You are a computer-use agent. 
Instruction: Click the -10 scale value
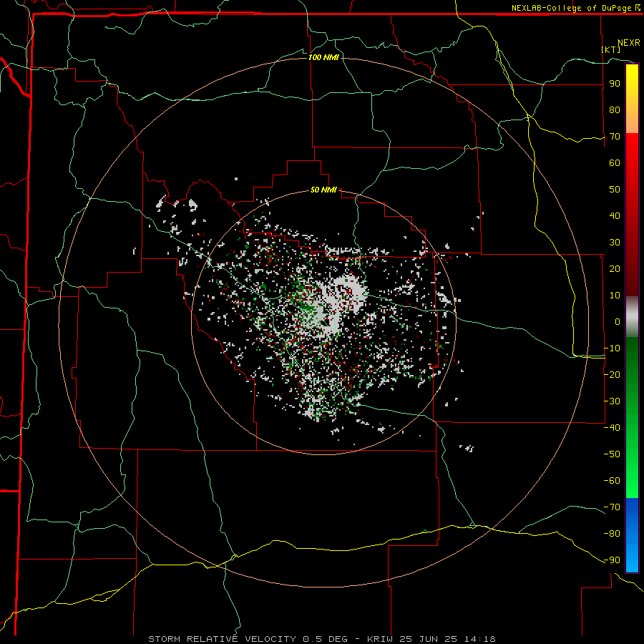click(x=612, y=348)
